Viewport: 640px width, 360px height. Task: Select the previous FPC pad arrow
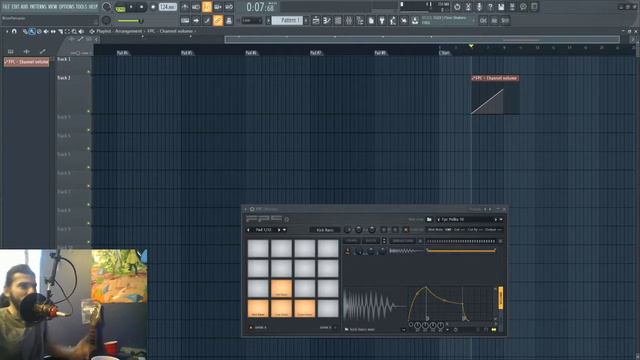click(248, 230)
